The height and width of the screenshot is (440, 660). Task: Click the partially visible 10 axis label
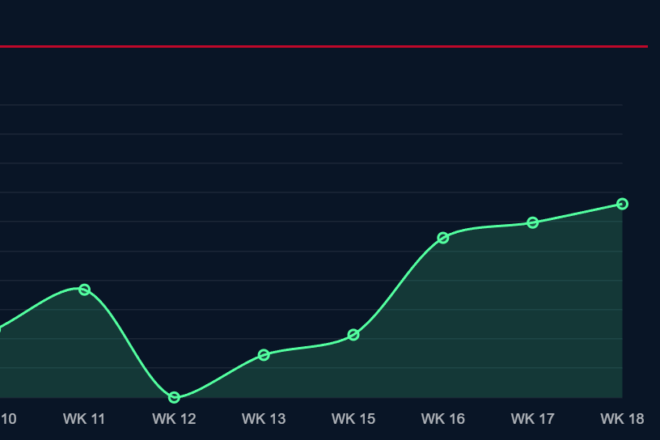click(x=8, y=418)
